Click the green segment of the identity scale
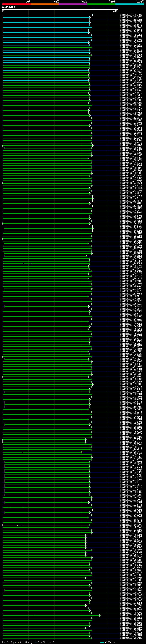Screen dimensions: 146x644 coord(101,4)
